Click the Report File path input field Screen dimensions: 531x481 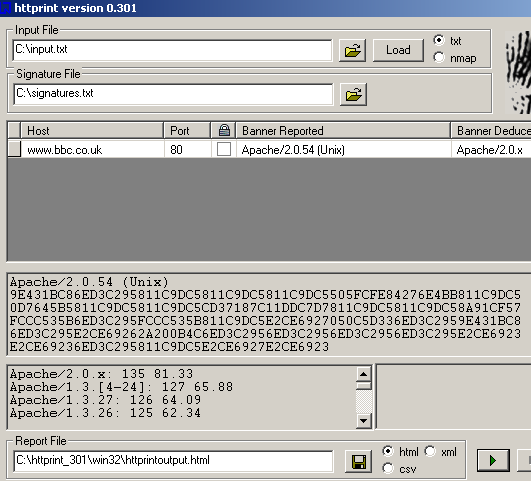coord(173,461)
